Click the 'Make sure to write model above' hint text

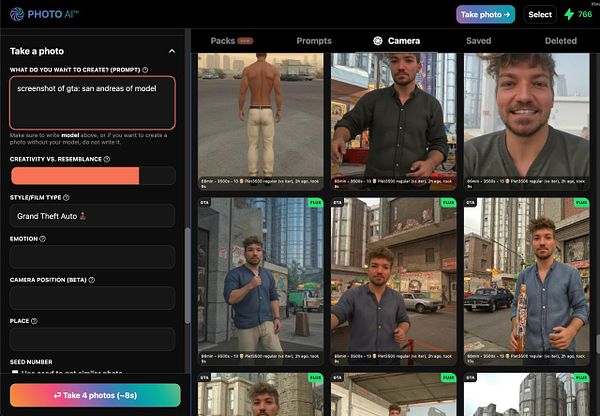(x=88, y=139)
